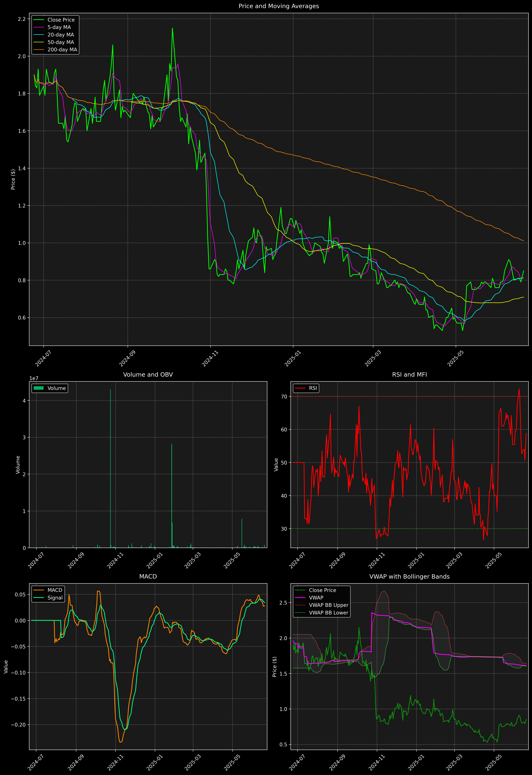The width and height of the screenshot is (532, 775).
Task: Click the 1.5 tick on the VWAP price axis
Action: pyautogui.click(x=283, y=674)
